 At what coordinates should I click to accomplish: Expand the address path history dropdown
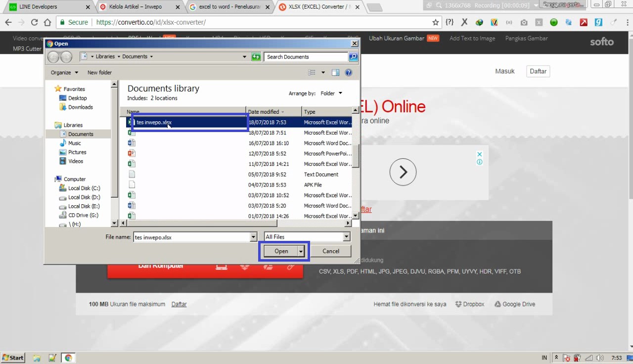(244, 57)
